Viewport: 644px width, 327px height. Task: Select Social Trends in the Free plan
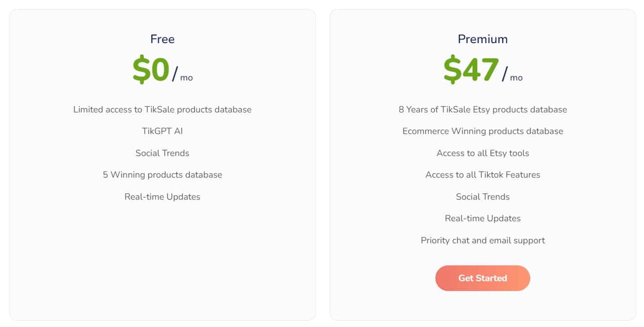pyautogui.click(x=162, y=153)
